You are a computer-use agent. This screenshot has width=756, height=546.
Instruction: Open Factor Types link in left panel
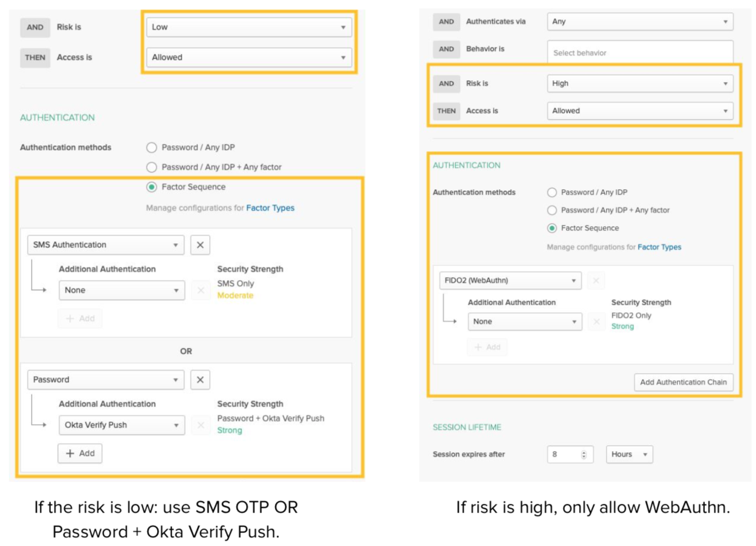270,208
